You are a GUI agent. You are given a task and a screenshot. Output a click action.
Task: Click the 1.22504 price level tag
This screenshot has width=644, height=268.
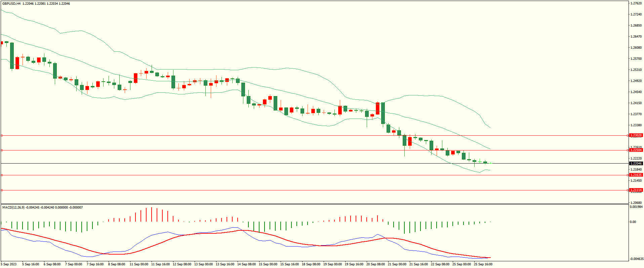[636, 150]
